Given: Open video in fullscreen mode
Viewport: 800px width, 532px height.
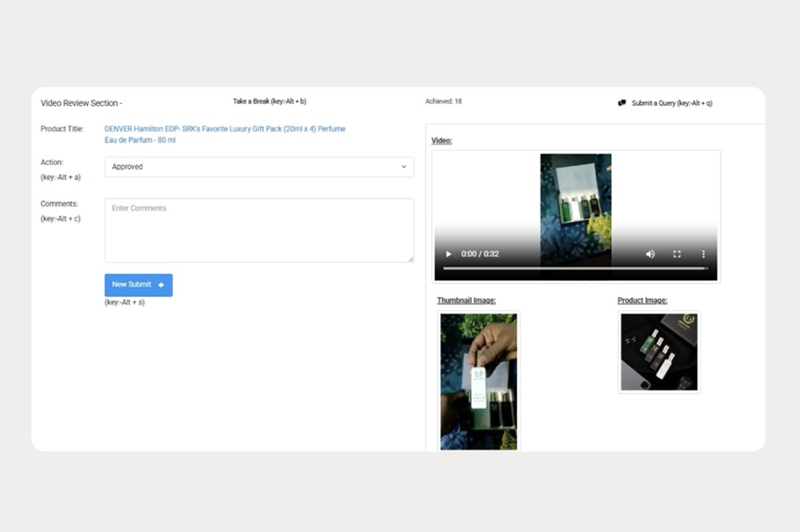Looking at the screenshot, I should click(x=677, y=254).
